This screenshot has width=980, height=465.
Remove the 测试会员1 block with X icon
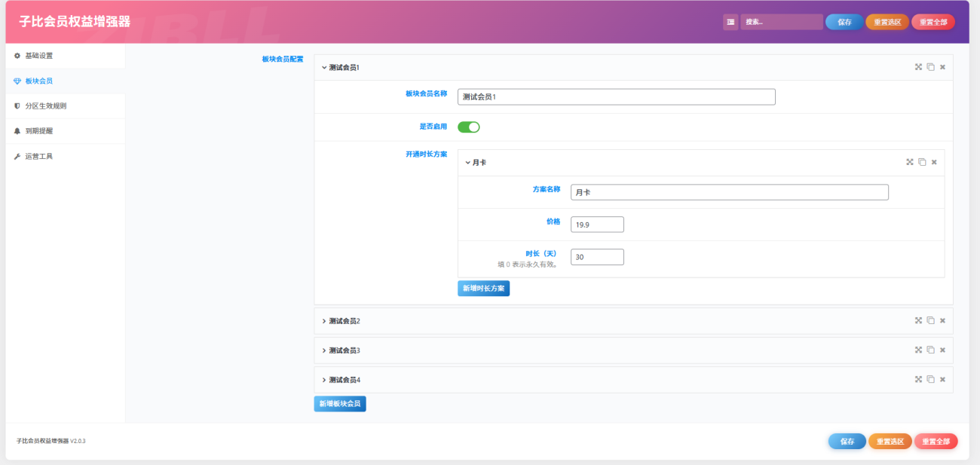click(x=942, y=67)
